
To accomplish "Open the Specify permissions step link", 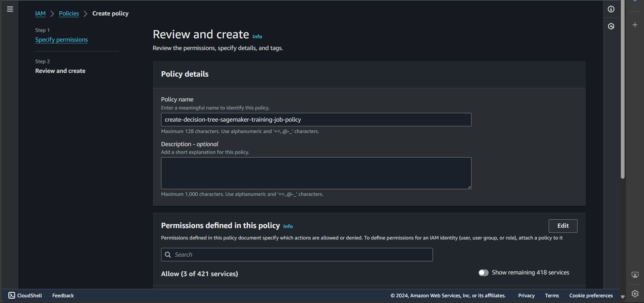I will pyautogui.click(x=61, y=40).
